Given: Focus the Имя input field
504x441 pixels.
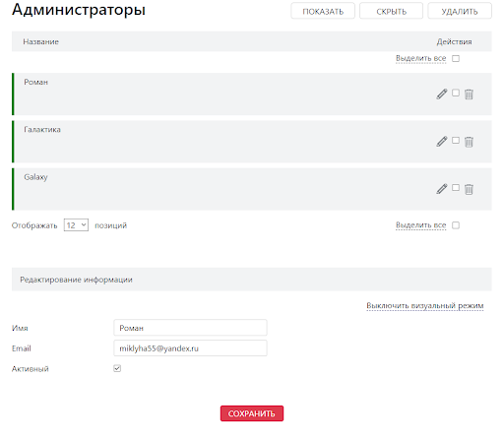Looking at the screenshot, I should 190,328.
